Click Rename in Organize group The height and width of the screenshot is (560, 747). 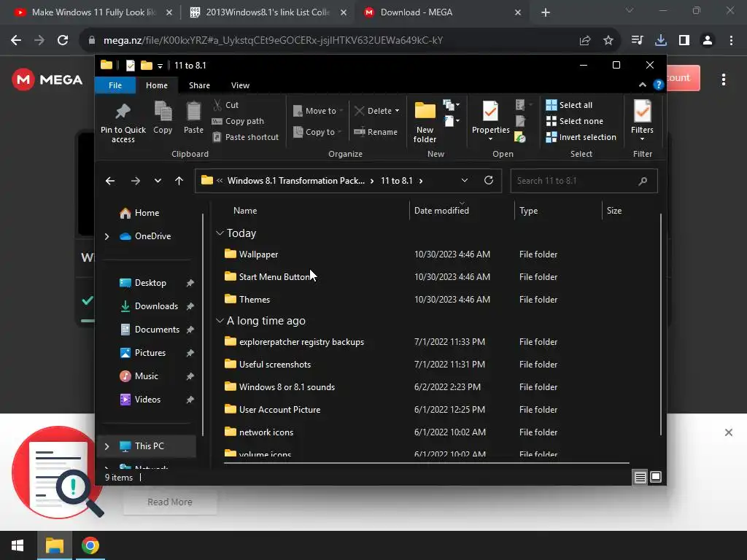click(x=376, y=132)
